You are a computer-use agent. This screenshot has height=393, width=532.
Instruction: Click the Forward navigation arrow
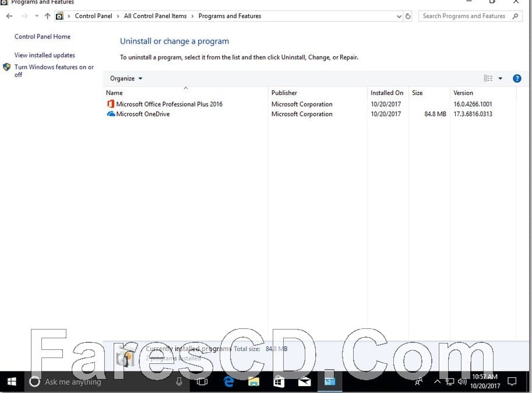[x=24, y=16]
